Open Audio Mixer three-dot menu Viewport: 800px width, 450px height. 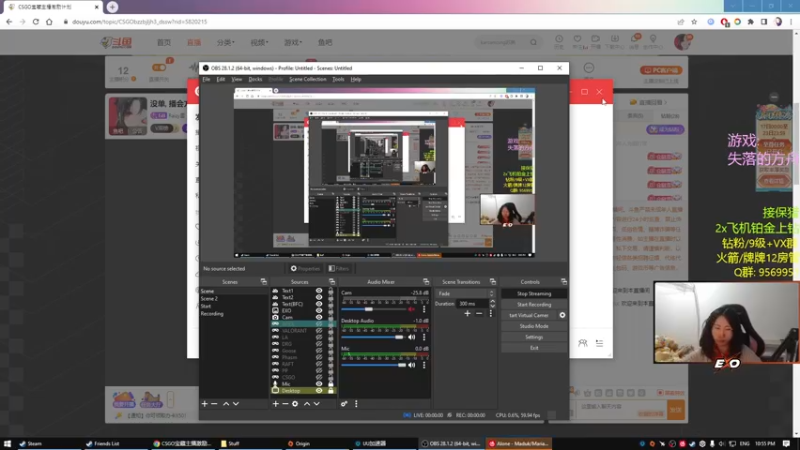tap(356, 404)
